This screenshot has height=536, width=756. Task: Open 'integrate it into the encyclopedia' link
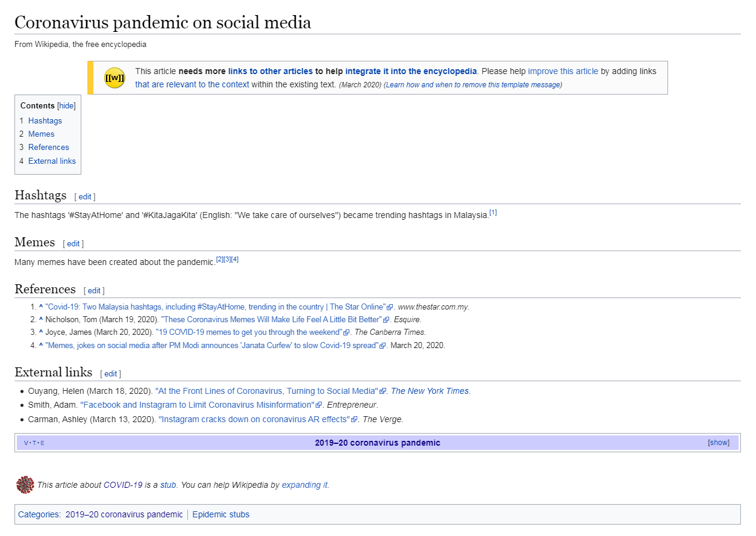(411, 71)
